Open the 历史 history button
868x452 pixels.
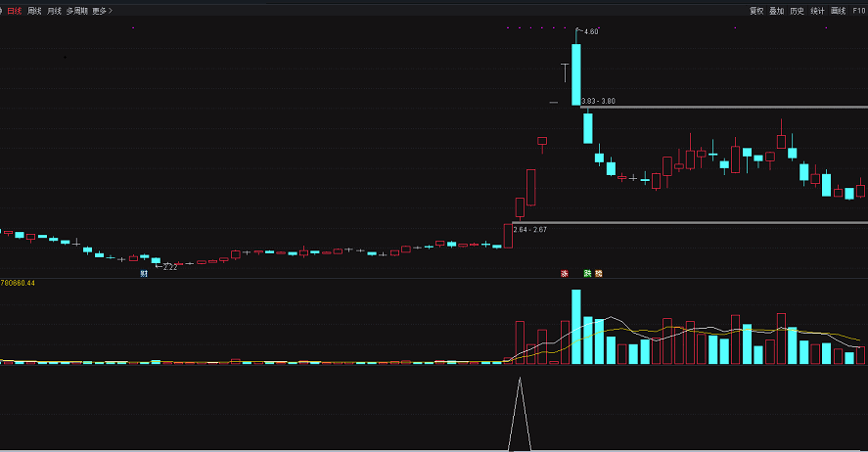point(798,11)
